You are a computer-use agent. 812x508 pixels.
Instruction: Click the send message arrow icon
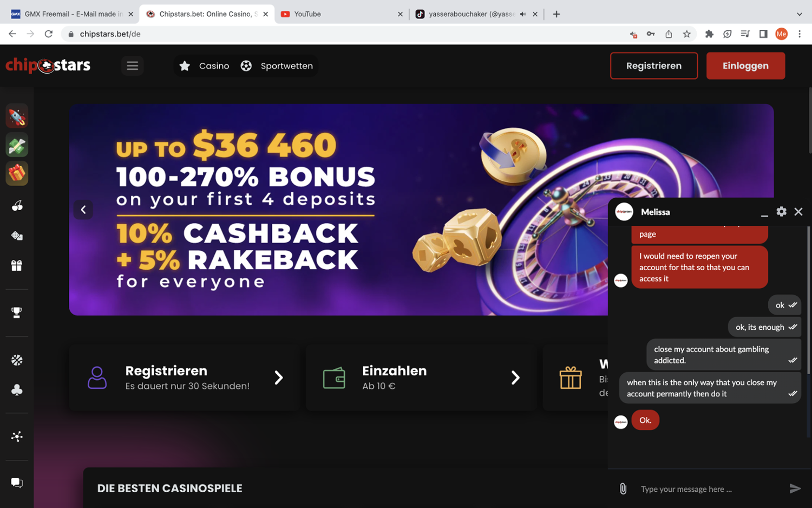pyautogui.click(x=795, y=489)
